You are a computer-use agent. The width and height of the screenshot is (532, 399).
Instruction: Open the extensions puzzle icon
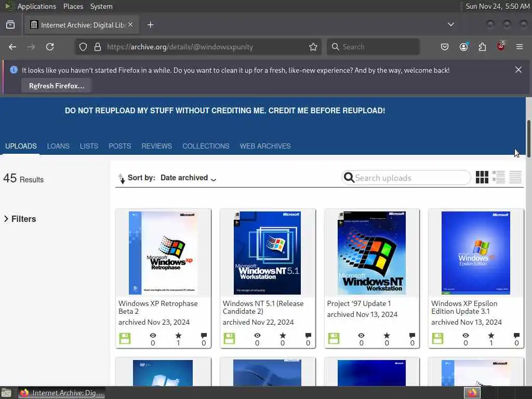tap(482, 47)
